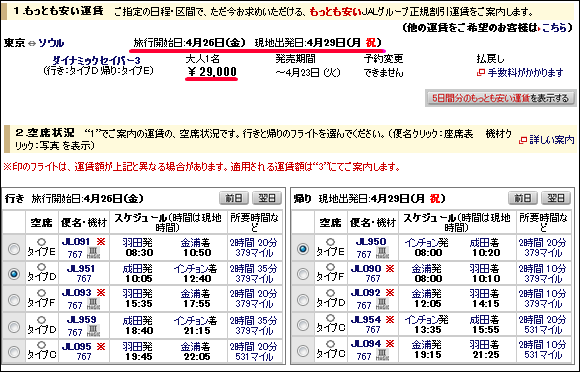Choose the JL090 return flight radio button
580x372 pixels.
click(x=303, y=274)
